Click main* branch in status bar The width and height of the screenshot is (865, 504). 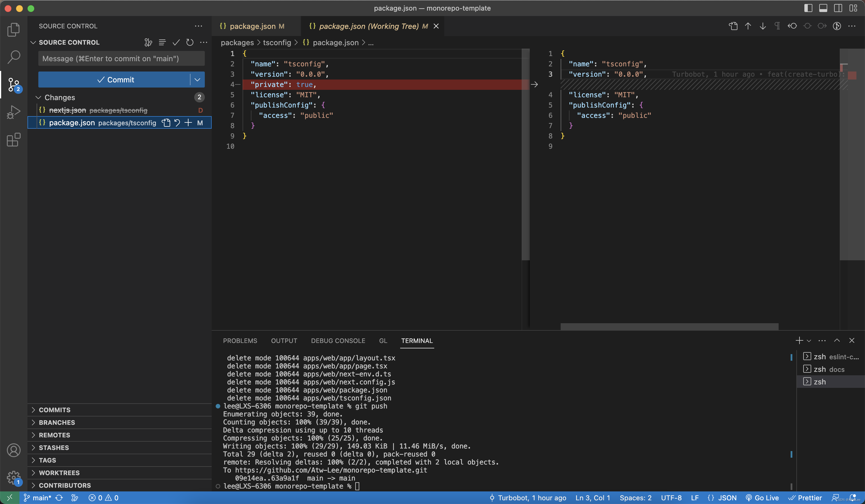click(x=37, y=497)
